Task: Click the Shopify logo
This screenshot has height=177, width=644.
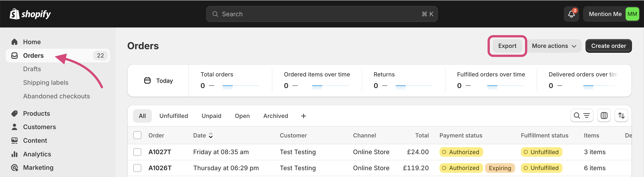Action: click(30, 14)
